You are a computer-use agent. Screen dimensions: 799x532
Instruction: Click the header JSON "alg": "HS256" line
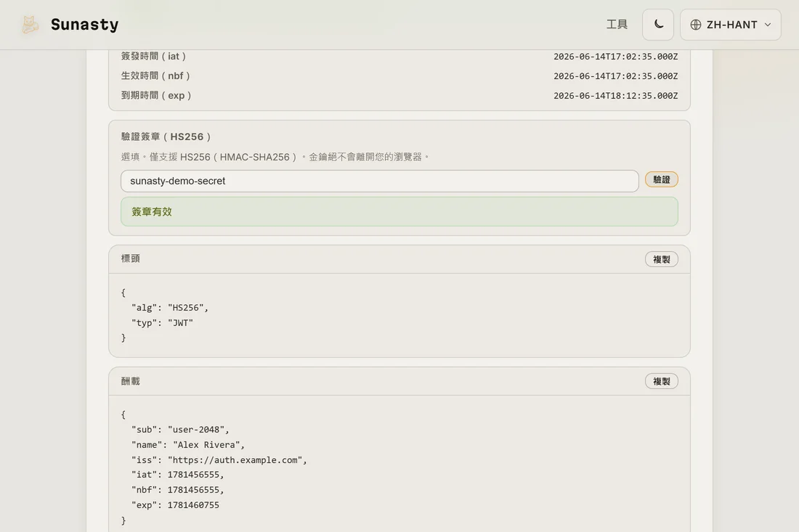tap(170, 308)
